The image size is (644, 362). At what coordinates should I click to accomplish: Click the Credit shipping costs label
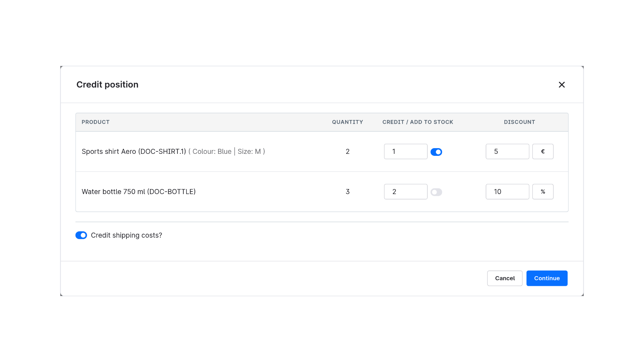[126, 235]
